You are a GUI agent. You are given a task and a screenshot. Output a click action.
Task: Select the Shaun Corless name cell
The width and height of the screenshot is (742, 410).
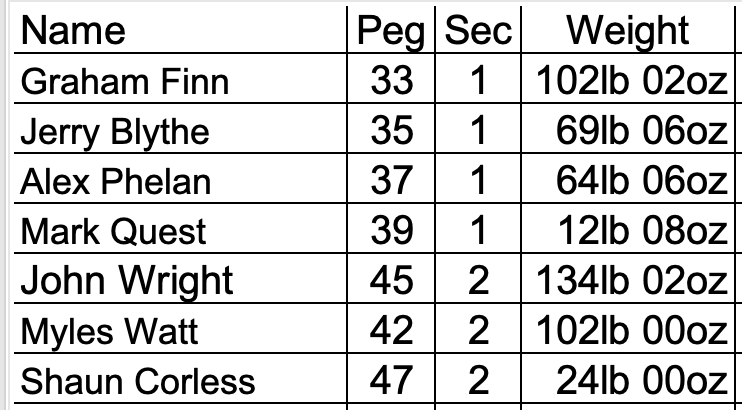point(180,379)
